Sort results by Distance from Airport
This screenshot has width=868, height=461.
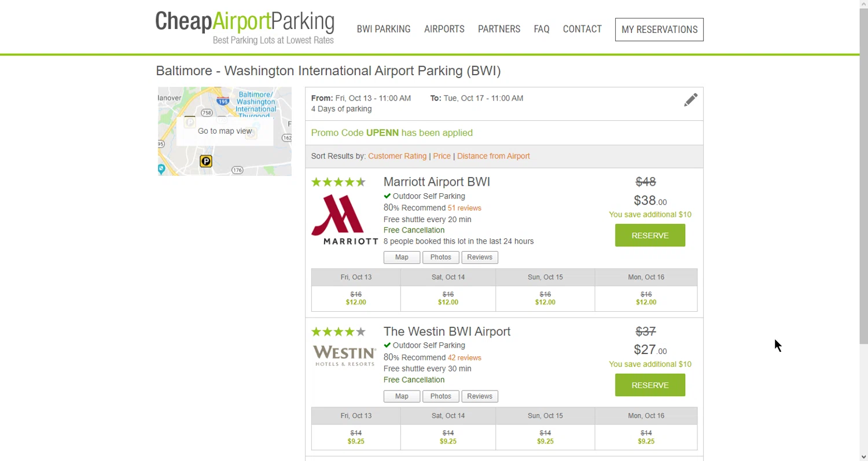494,156
